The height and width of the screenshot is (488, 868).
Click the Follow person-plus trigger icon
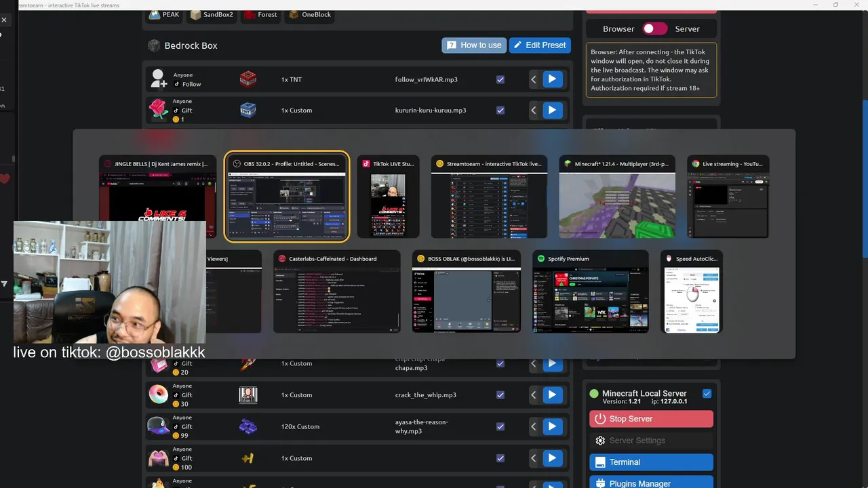tap(159, 79)
